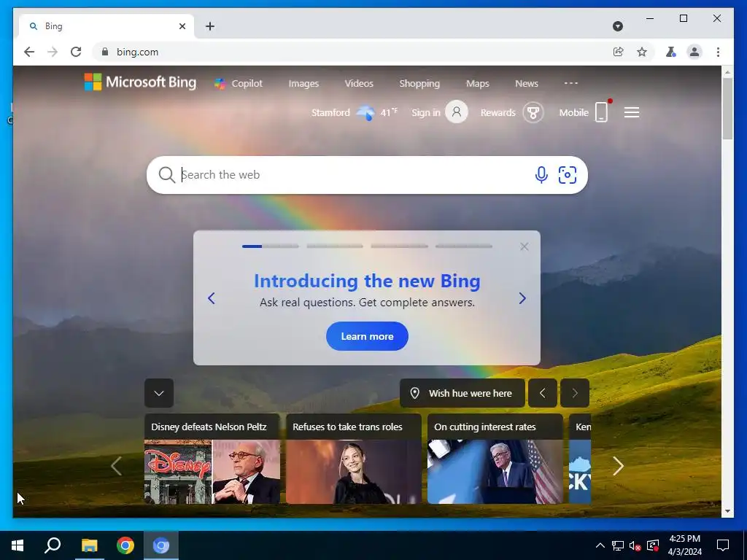Close the new Bing promo card

tap(524, 246)
